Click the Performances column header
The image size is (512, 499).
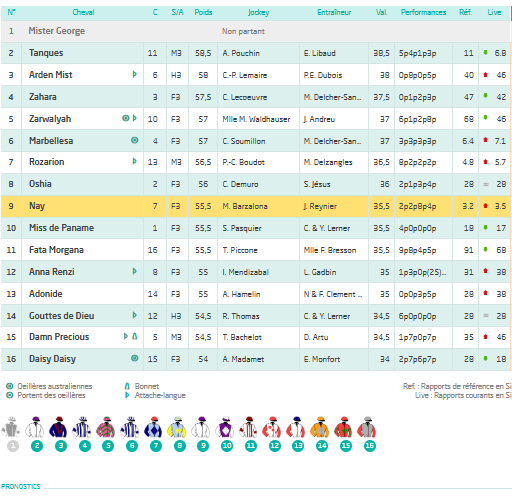click(x=423, y=12)
